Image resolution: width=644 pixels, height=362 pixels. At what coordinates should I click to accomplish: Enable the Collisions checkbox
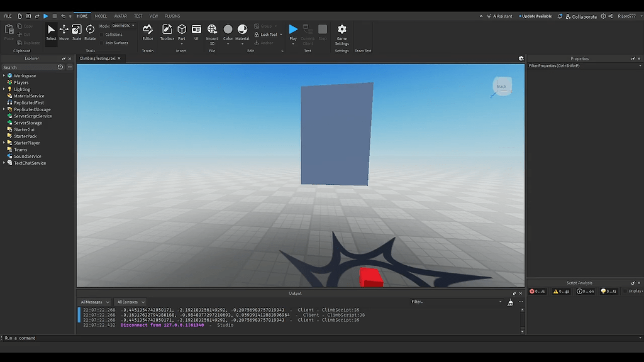[101, 34]
